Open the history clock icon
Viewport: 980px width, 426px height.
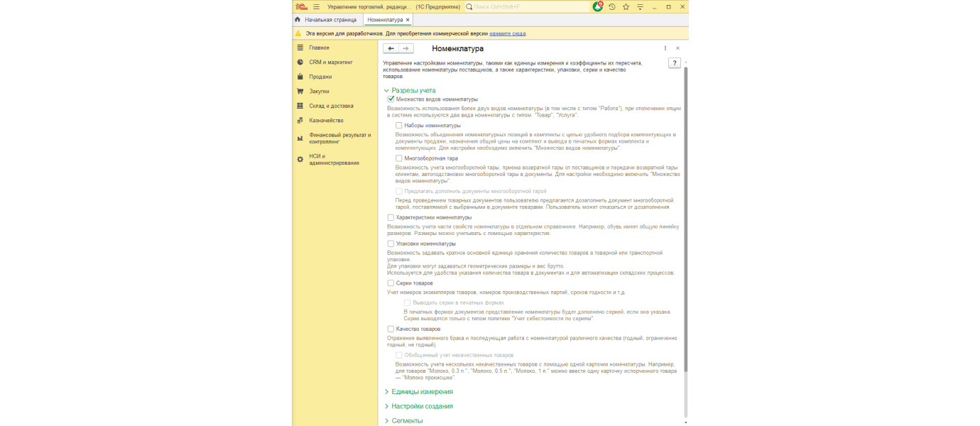click(x=612, y=6)
